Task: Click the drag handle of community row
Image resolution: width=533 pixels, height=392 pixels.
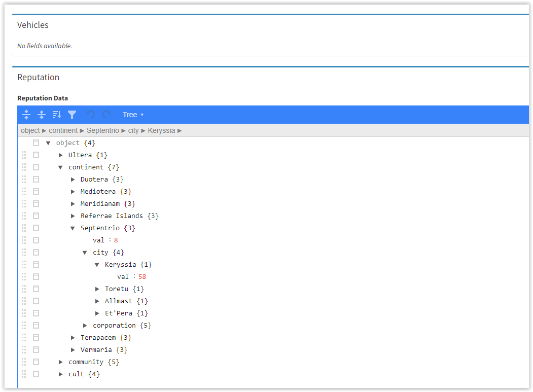Action: (24, 362)
